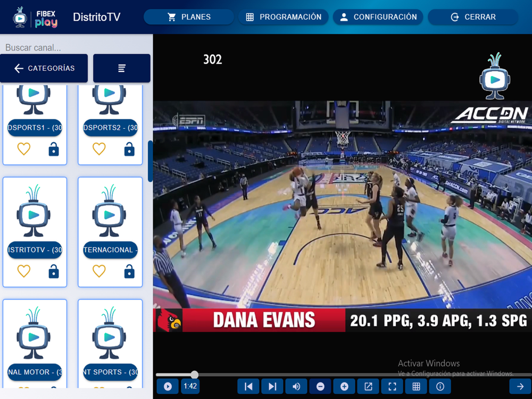Image resolution: width=532 pixels, height=399 pixels.
Task: Click the DSPORTS1 lock icon
Action: 54,149
